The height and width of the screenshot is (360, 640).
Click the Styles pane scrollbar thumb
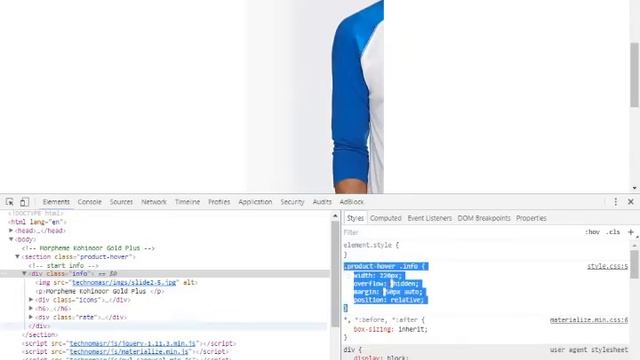point(634,264)
